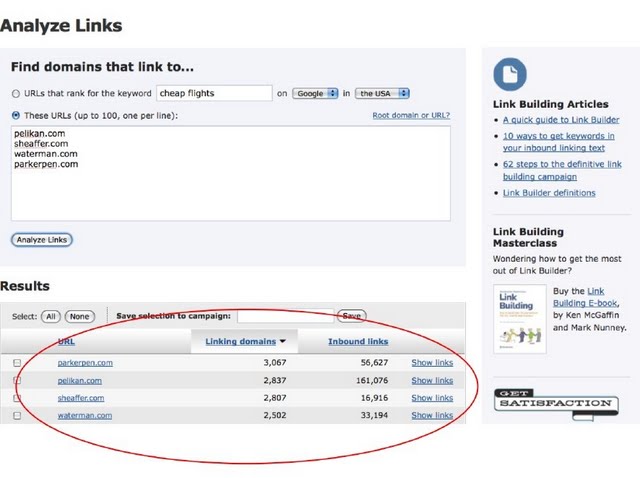This screenshot has height=478, width=640.
Task: Click the blue document icon above Link Building Articles
Action: click(x=510, y=74)
